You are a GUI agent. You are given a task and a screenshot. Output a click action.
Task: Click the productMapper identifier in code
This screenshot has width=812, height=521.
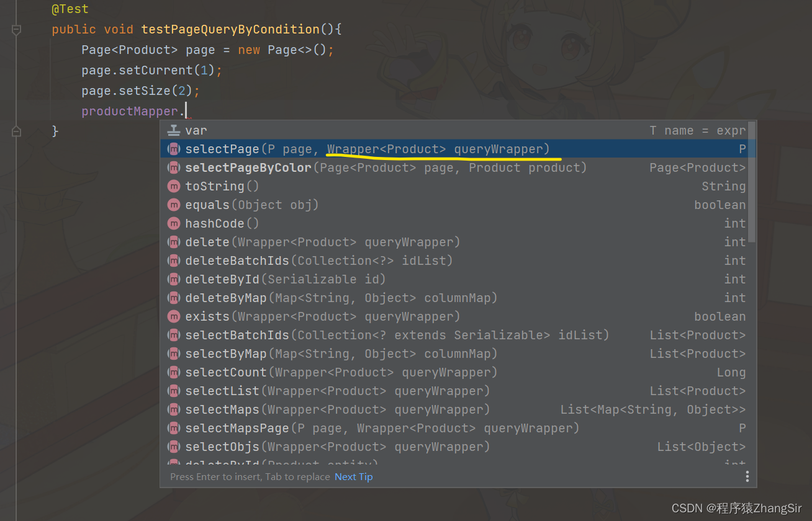tap(130, 111)
